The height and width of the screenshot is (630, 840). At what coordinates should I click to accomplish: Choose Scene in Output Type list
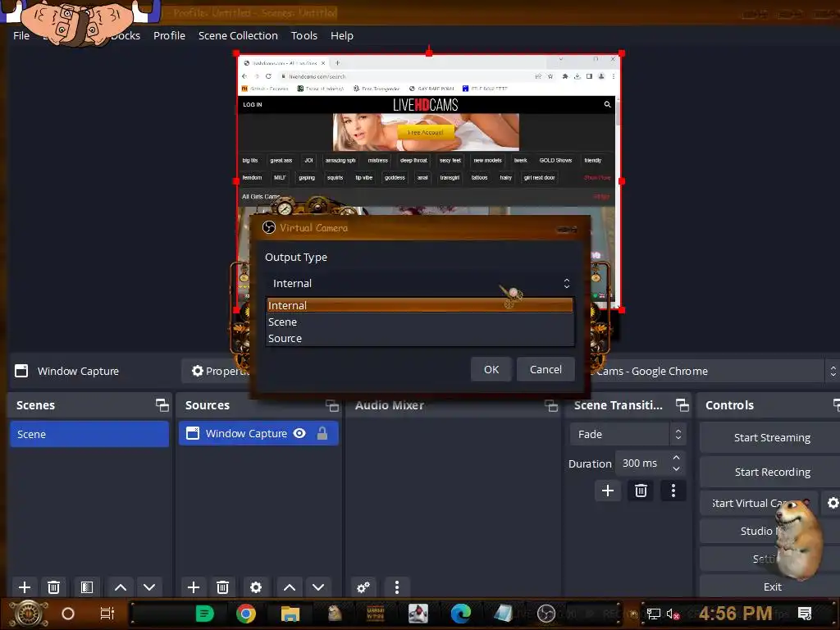pyautogui.click(x=419, y=322)
